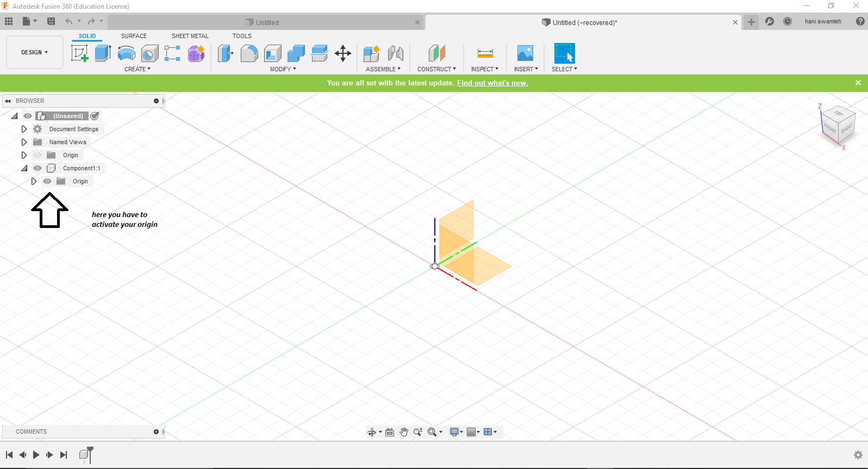Switch to the Untitled document tab
Image resolution: width=868 pixels, height=469 pixels.
coord(266,22)
